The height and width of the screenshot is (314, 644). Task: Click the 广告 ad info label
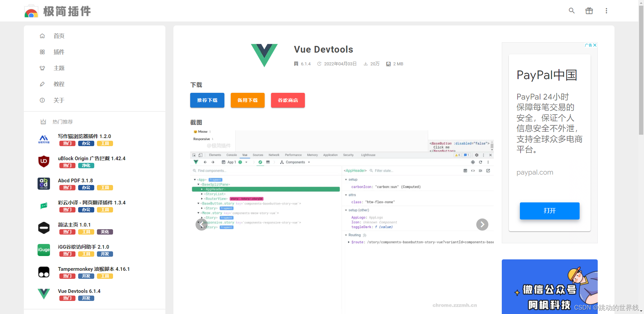pyautogui.click(x=588, y=45)
